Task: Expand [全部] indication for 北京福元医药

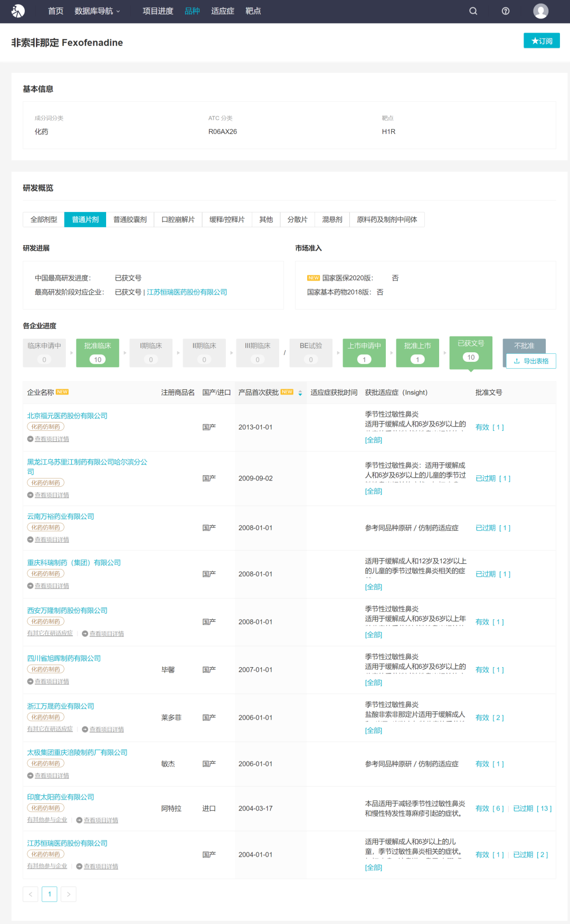Action: point(374,440)
